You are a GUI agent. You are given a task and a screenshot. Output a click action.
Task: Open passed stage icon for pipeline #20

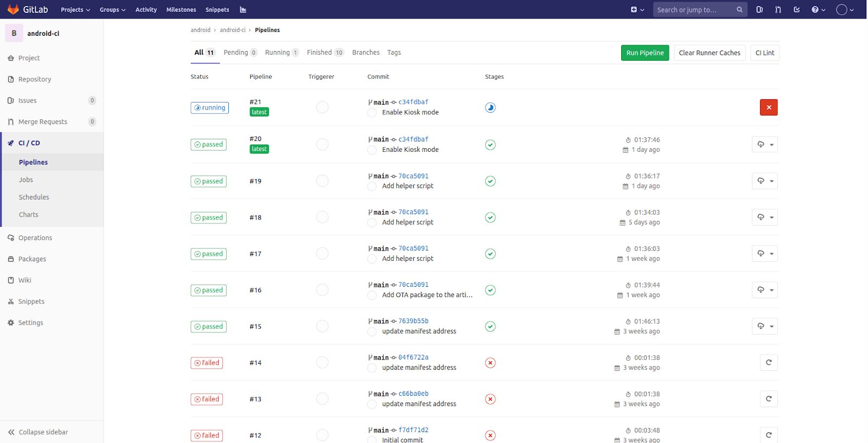490,145
